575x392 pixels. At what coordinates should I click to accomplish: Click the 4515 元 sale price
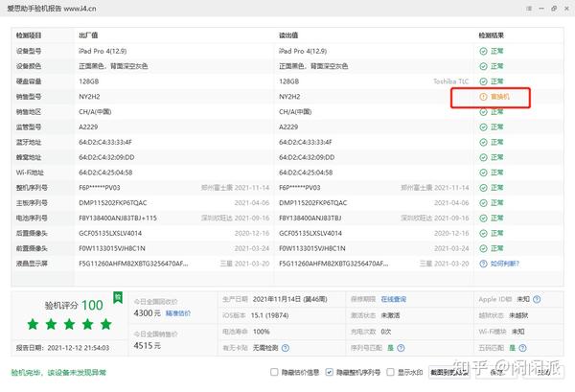pos(147,345)
